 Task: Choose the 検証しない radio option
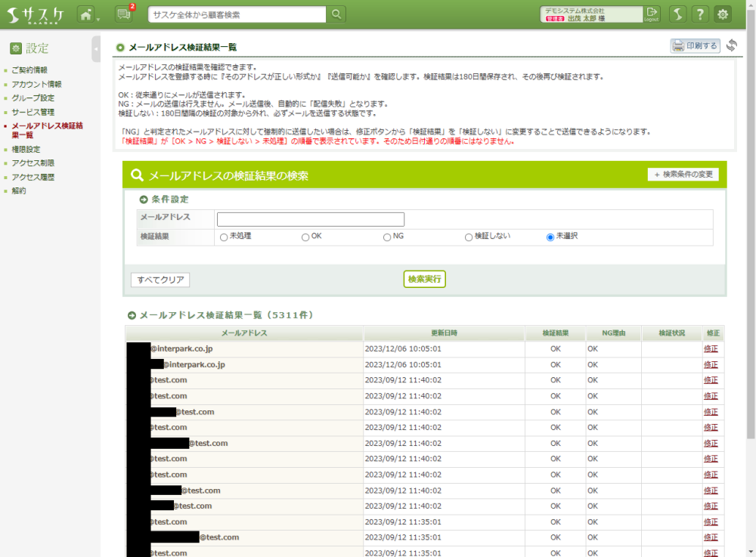tap(469, 237)
